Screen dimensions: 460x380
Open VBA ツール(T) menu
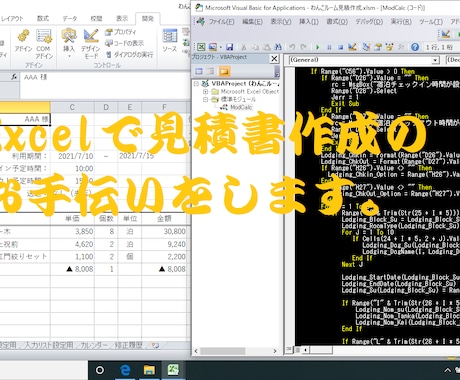coord(431,22)
